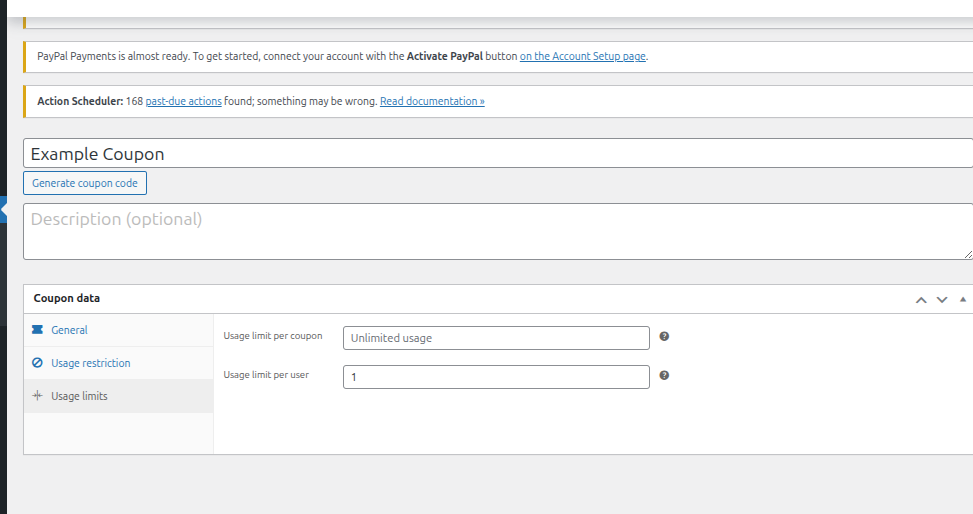Move Coupon data panel up
This screenshot has width=973, height=514.
point(921,299)
